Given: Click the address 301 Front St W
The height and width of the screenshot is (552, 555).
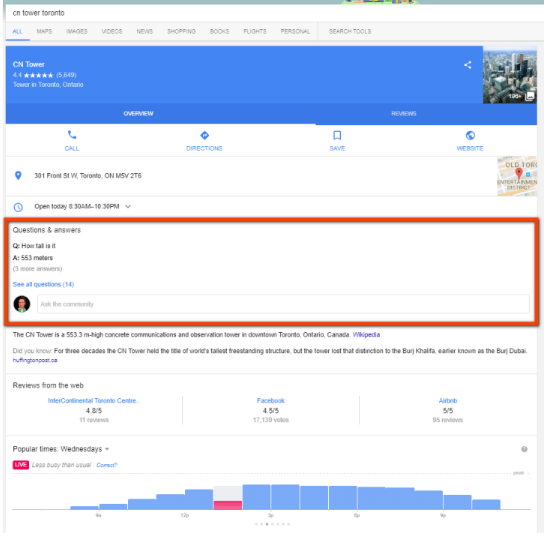Looking at the screenshot, I should [88, 176].
